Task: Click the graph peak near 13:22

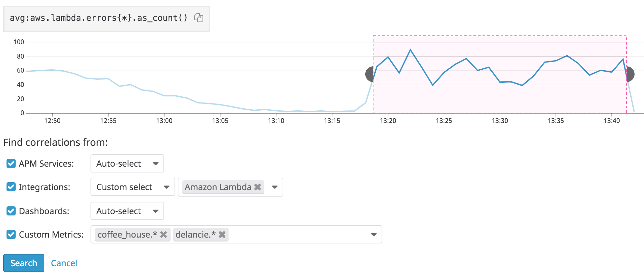Action: pos(410,50)
